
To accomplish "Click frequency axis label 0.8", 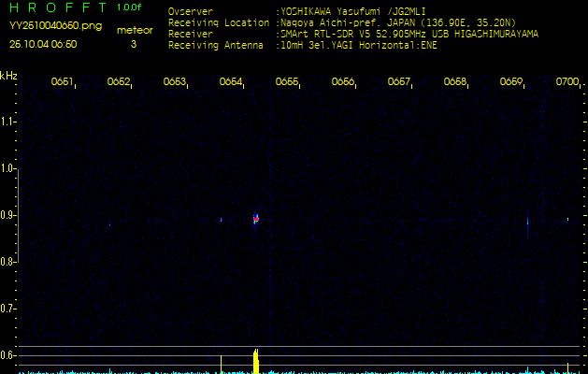I will pyautogui.click(x=7, y=262).
